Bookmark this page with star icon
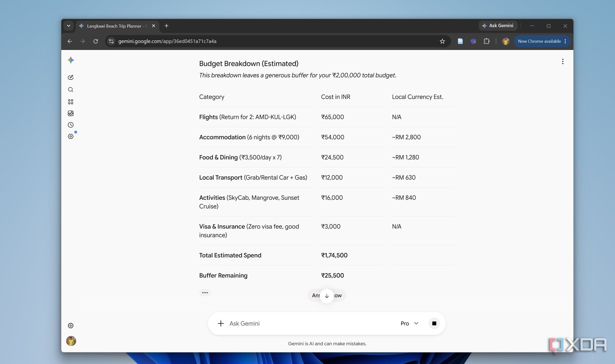Image resolution: width=615 pixels, height=364 pixels. (442, 41)
